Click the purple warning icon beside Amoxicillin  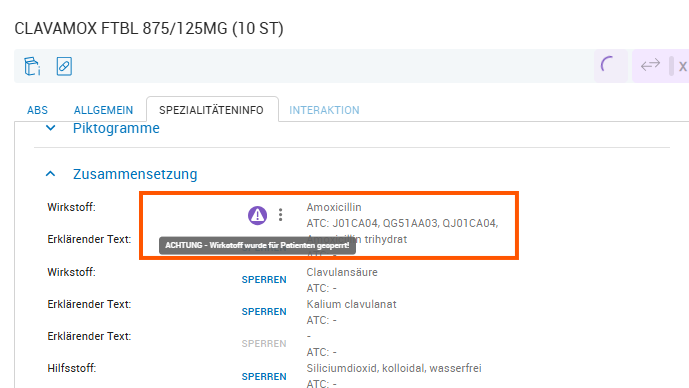tap(257, 215)
